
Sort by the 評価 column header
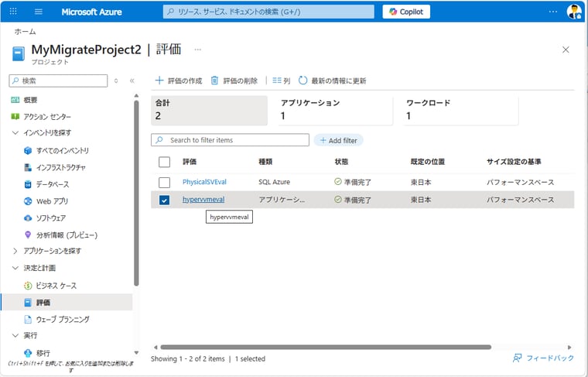tap(190, 162)
